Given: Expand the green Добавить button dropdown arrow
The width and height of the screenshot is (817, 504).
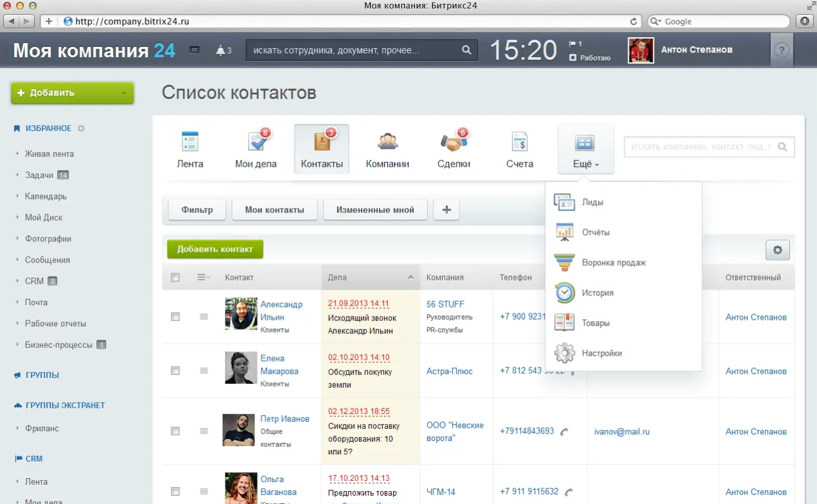Looking at the screenshot, I should pos(123,93).
